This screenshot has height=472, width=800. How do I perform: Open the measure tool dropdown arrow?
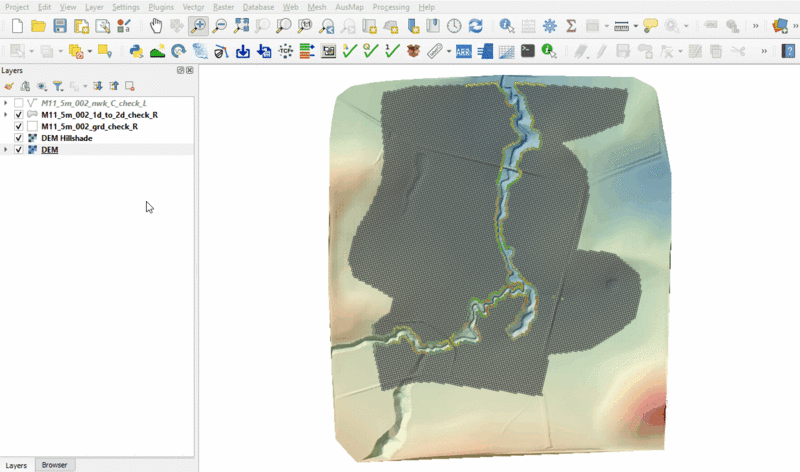tap(636, 25)
